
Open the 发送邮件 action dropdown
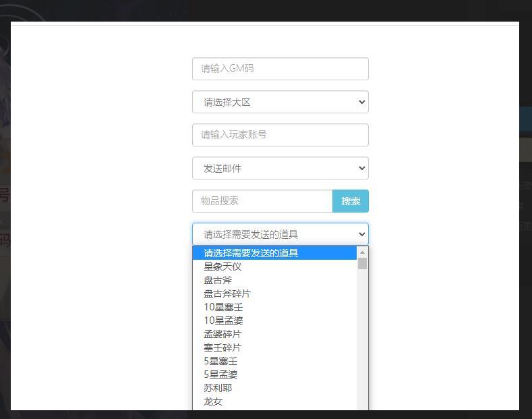280,168
